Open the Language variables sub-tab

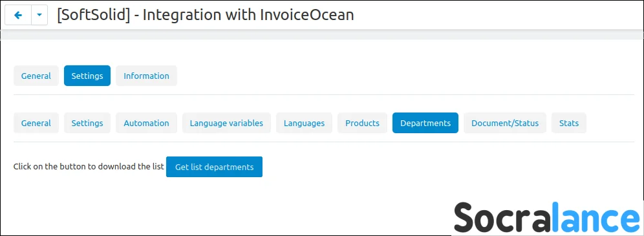coord(226,123)
